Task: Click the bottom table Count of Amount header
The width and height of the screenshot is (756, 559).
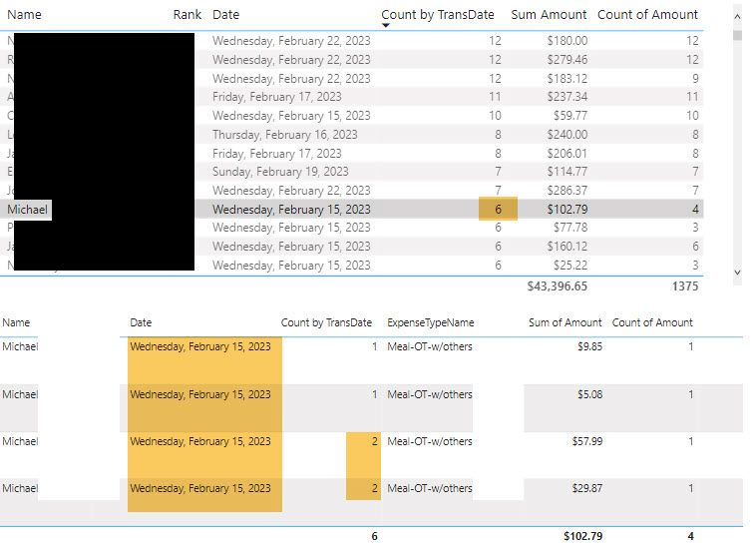Action: 652,322
